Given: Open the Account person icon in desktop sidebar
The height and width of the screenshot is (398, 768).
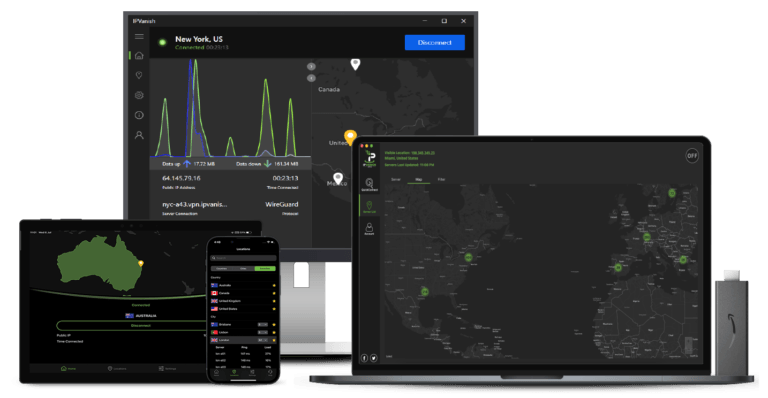Looking at the screenshot, I should pyautogui.click(x=139, y=135).
